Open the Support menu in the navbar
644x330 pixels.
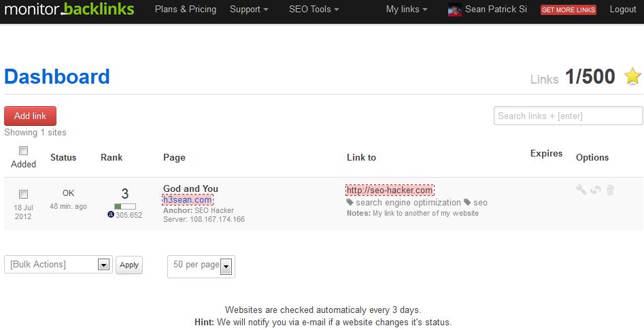coord(248,10)
